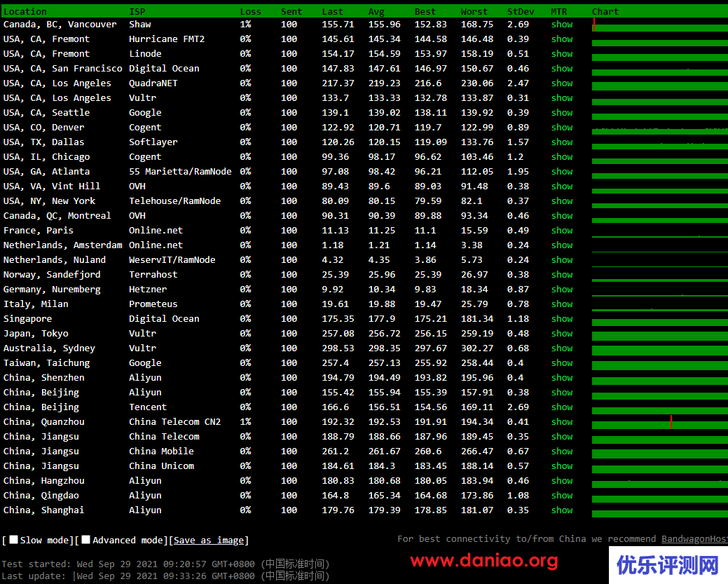Viewport: 728px width, 584px height.
Task: Show MTR for Vint Hill OVH row
Action: coord(562,186)
